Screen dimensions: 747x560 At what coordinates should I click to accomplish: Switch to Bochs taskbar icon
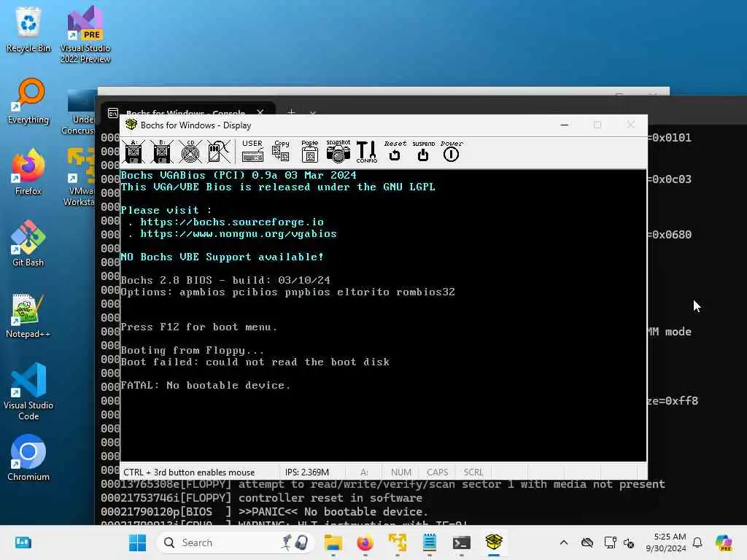coord(494,542)
